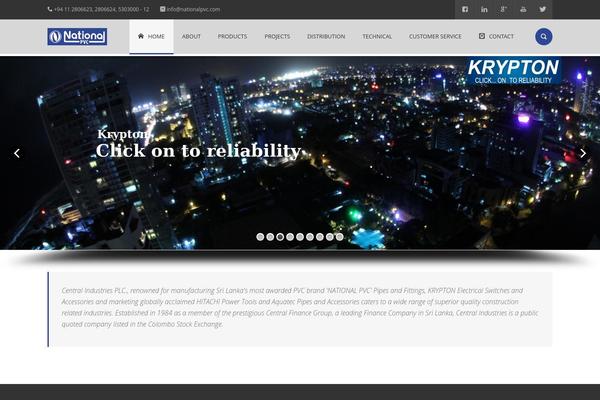Select the second slider dot

tap(270, 237)
